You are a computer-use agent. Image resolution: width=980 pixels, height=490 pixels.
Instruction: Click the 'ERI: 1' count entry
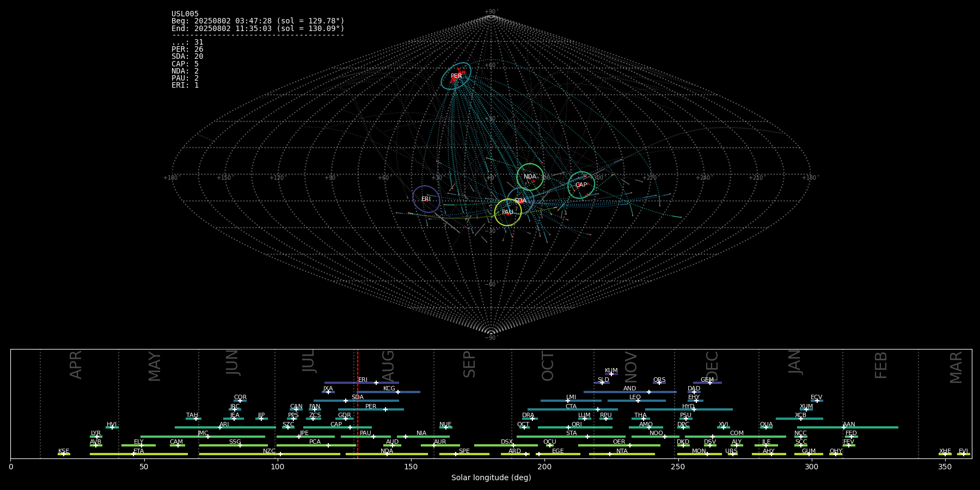(x=185, y=85)
